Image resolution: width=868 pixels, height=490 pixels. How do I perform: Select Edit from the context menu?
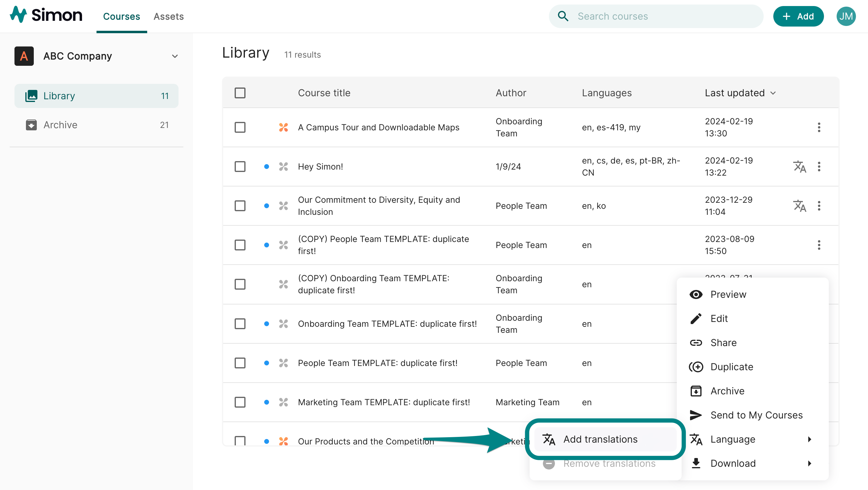(752, 318)
